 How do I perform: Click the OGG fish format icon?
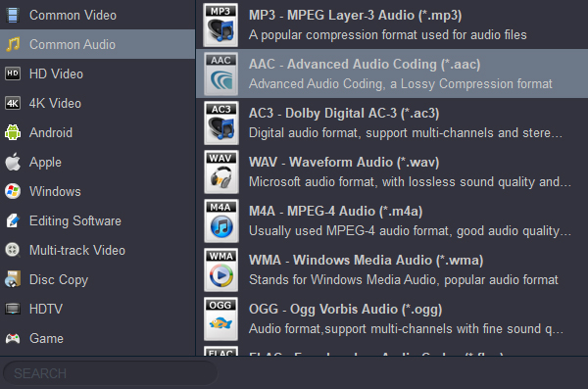[220, 318]
